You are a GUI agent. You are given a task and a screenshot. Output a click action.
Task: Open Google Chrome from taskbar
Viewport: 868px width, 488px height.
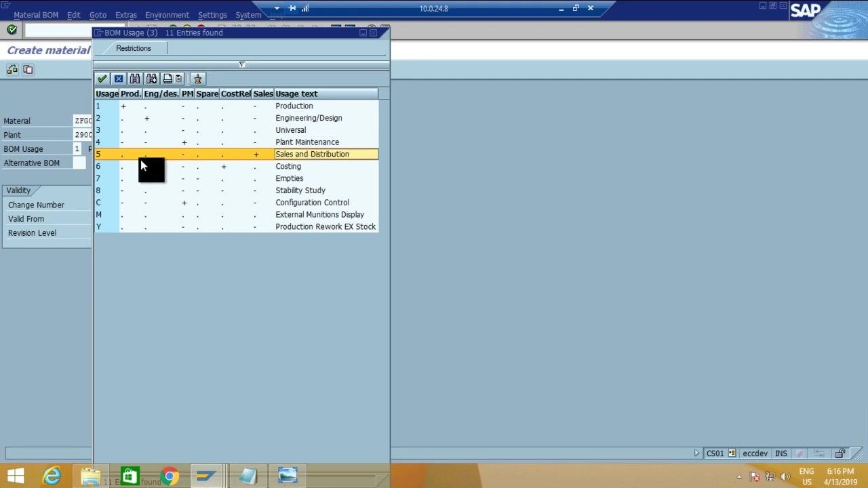[x=170, y=476]
